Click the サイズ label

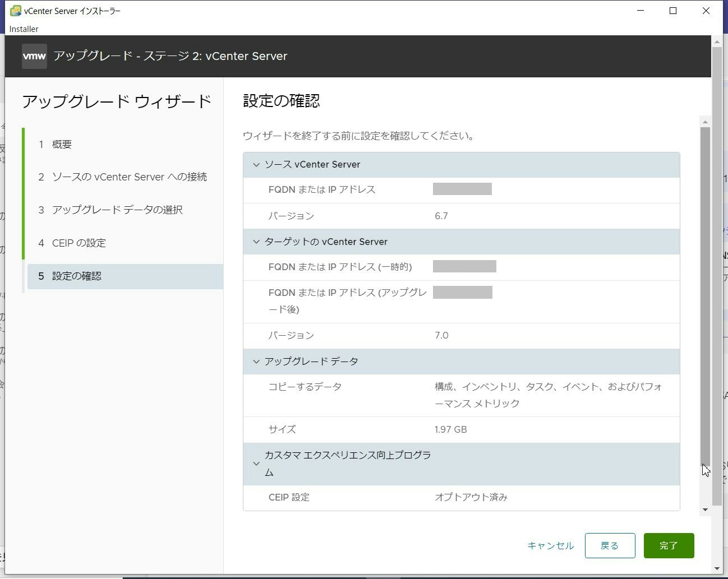(x=282, y=429)
